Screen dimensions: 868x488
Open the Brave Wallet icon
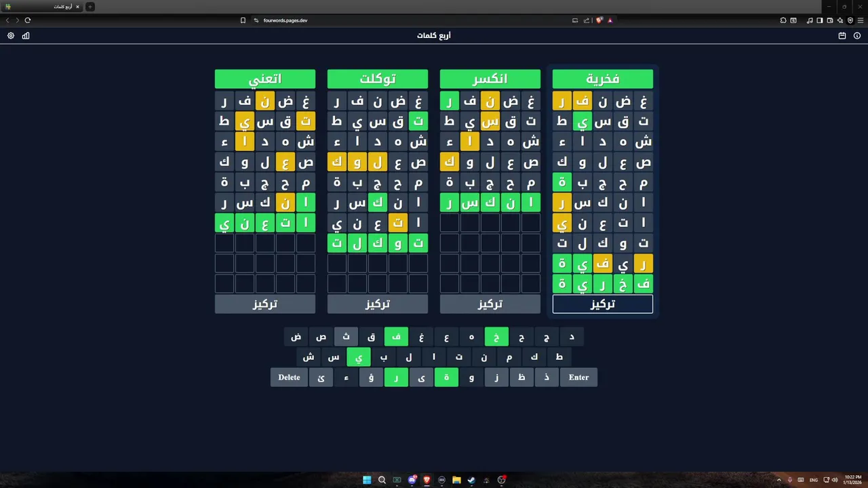point(830,20)
